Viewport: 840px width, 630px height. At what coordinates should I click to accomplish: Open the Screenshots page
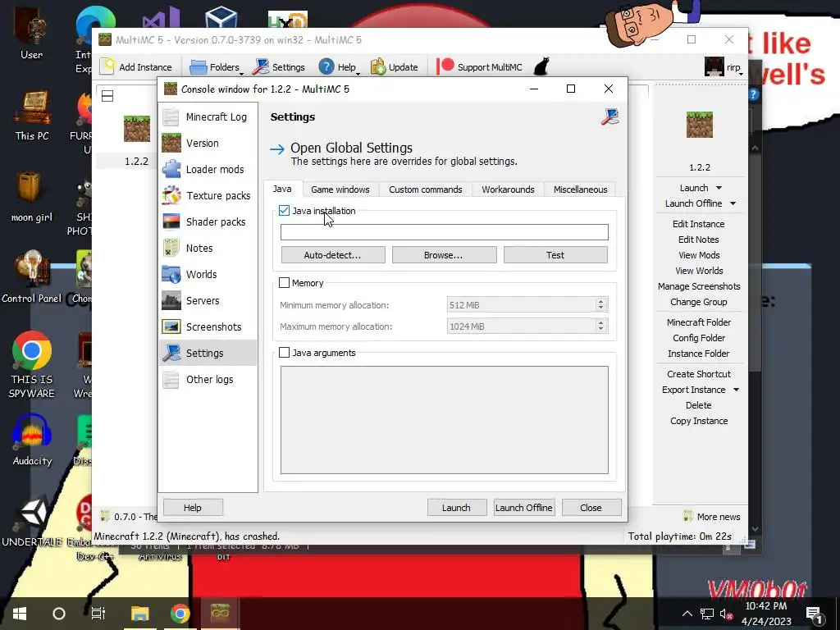tap(208, 326)
